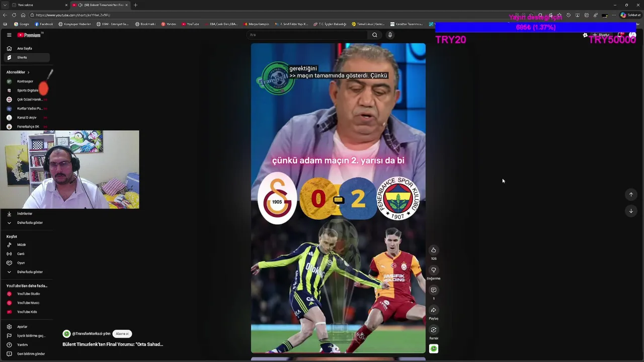Open Fenerbahçe SK channel
644x362 pixels.
coord(26,127)
